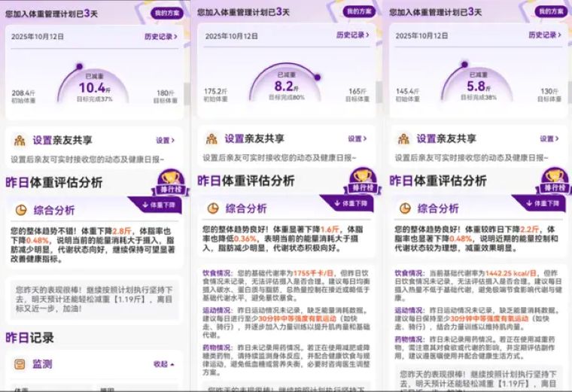Tap 排行榜 trophy badge in the 8.2斤 screen
This screenshot has height=392, width=572.
[x=363, y=178]
